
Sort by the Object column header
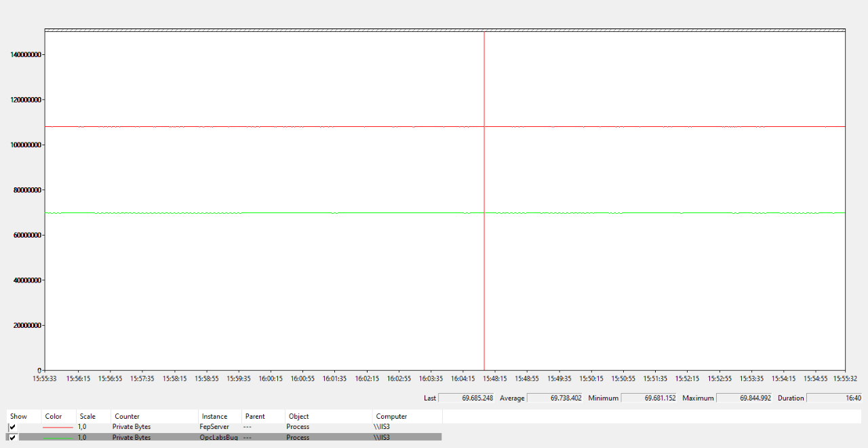329,416
